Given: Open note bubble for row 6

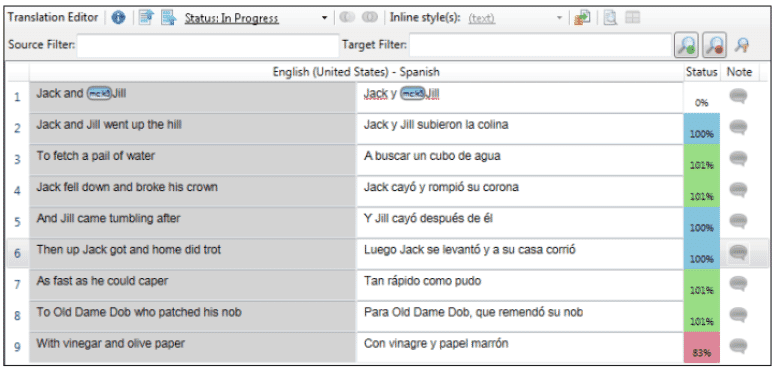Looking at the screenshot, I should 738,253.
